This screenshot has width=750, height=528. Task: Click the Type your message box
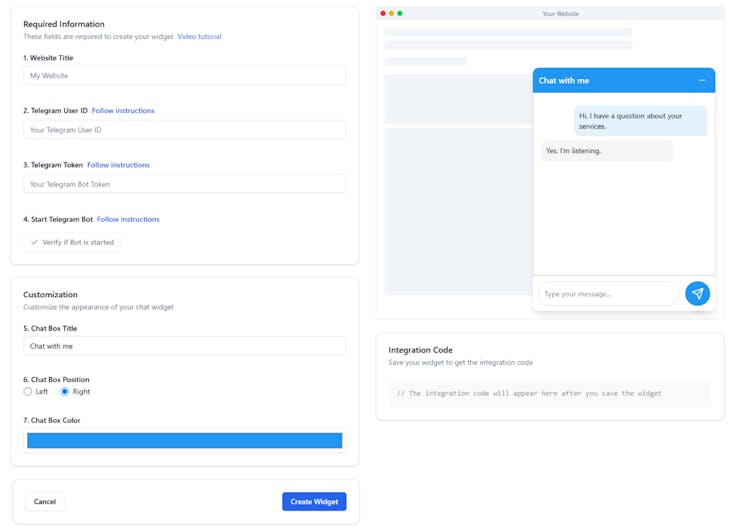click(607, 294)
